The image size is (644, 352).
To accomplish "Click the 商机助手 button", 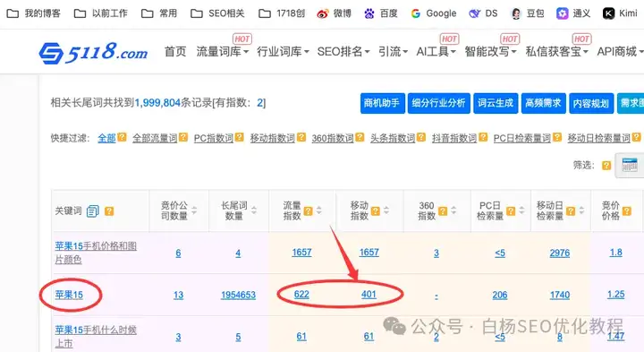I will pyautogui.click(x=383, y=103).
